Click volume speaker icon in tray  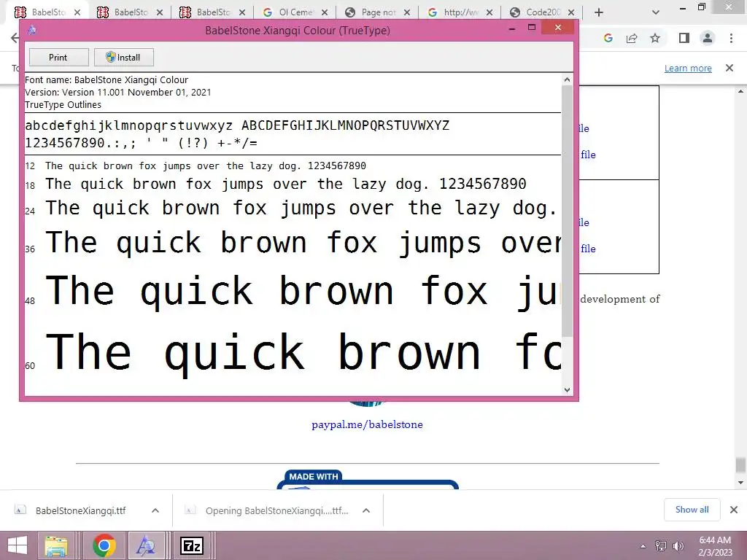[x=678, y=546]
